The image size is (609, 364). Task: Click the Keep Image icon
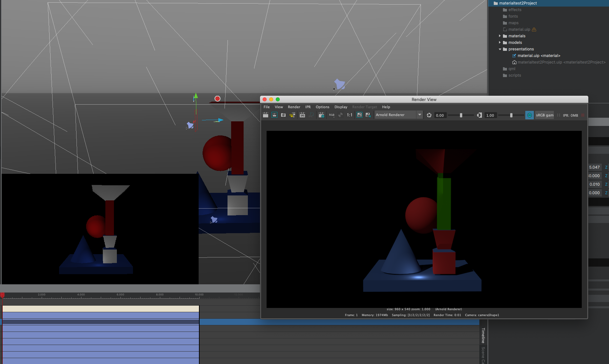[x=359, y=115]
